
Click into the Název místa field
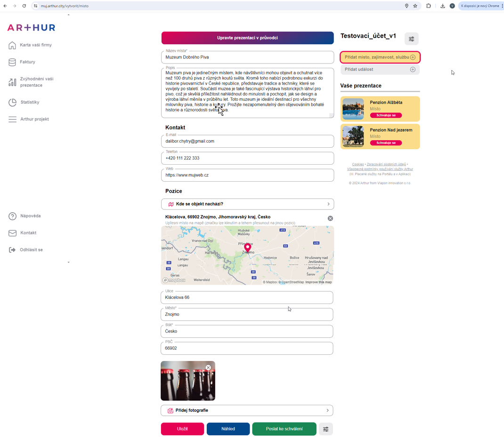pyautogui.click(x=247, y=57)
